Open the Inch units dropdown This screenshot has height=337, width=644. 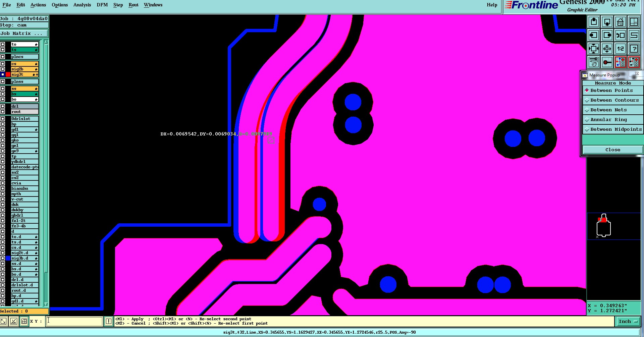click(x=628, y=321)
